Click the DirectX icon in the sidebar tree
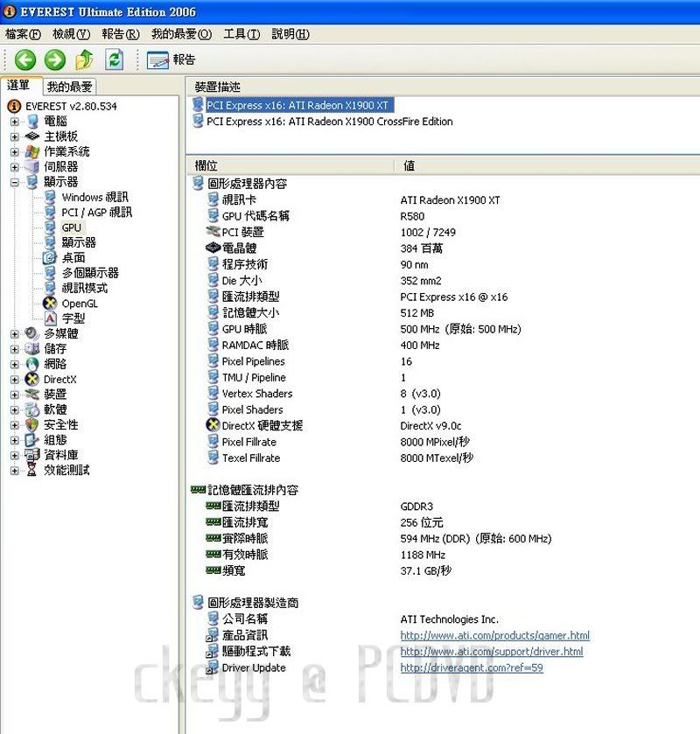The image size is (700, 734). (31, 379)
